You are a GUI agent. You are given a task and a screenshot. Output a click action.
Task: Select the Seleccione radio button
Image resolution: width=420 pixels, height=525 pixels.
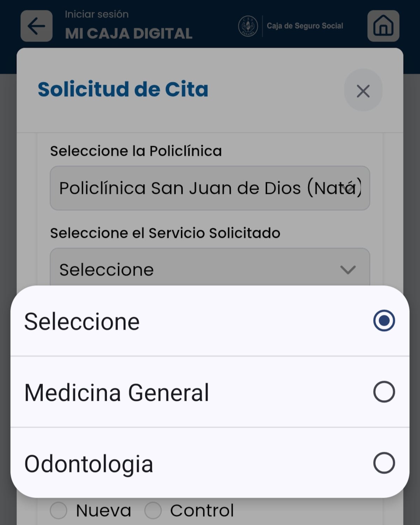tap(384, 321)
